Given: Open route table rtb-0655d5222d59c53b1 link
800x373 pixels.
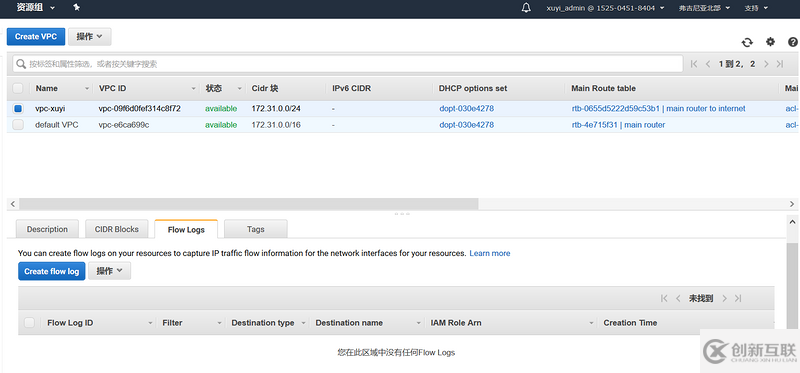Looking at the screenshot, I should [x=658, y=108].
